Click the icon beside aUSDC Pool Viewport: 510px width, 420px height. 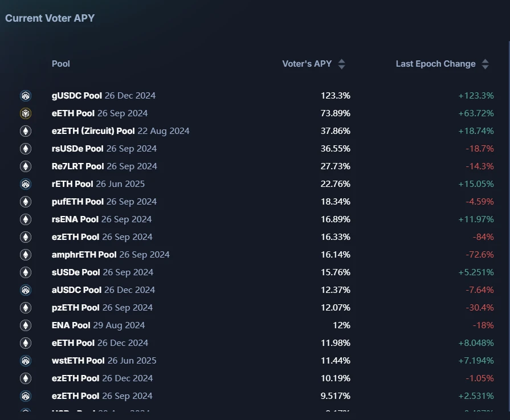coord(26,290)
